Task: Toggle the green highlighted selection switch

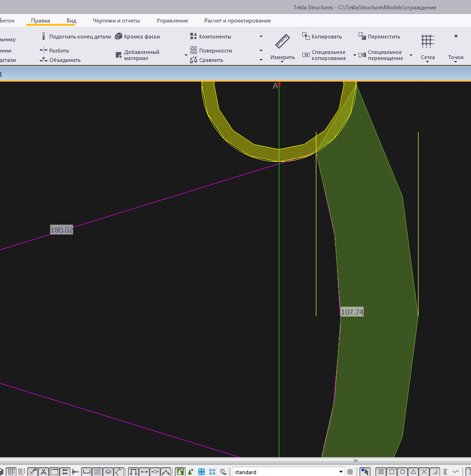Action: [x=180, y=472]
